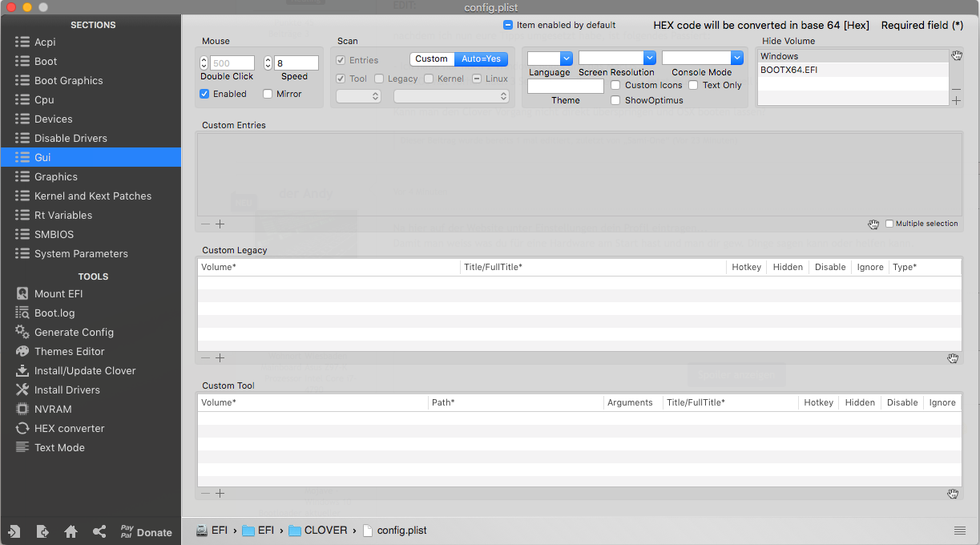Click the home icon in bottom toolbar
The width and height of the screenshot is (980, 545).
point(71,531)
